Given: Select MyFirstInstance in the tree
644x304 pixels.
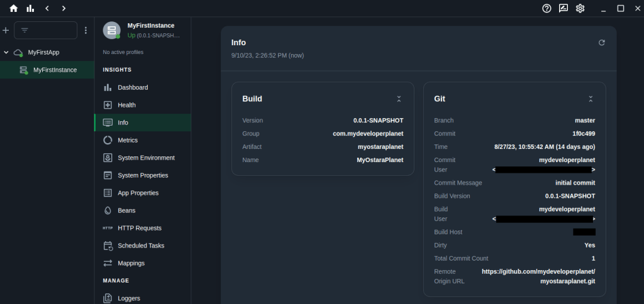Looking at the screenshot, I should pos(55,70).
